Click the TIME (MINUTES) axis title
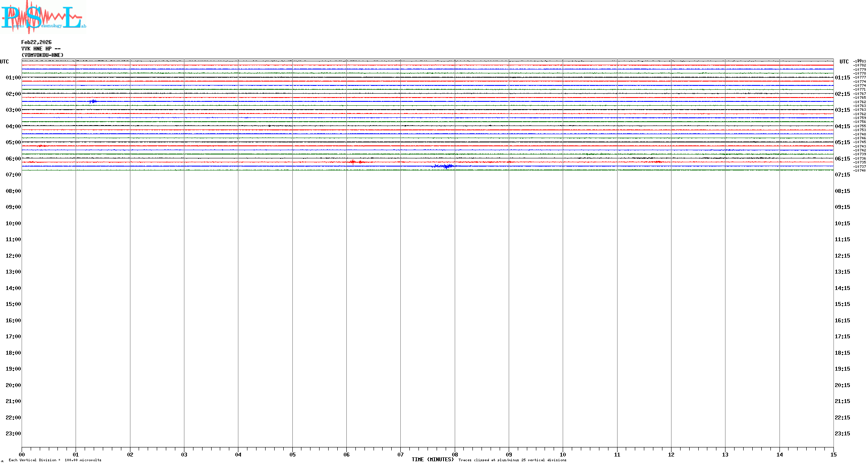Screen dimensions: 868x466 432,460
